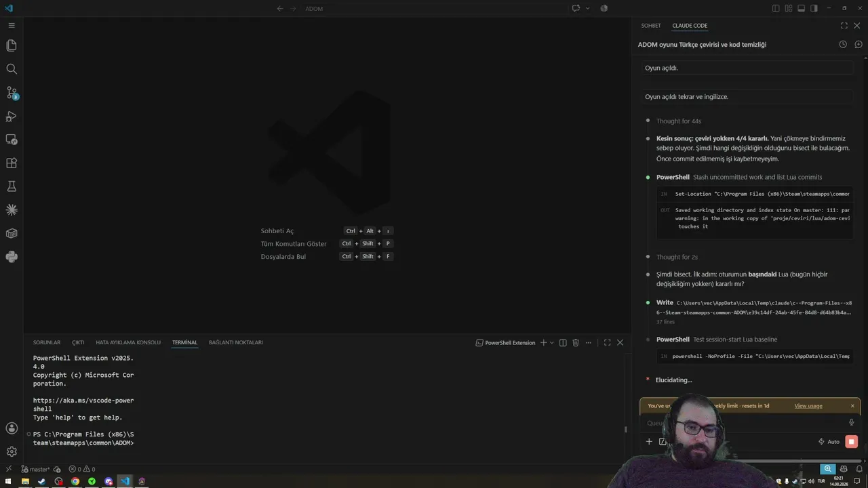This screenshot has height=488, width=868.
Task: Maximize the secondary side bar
Action: [844, 26]
